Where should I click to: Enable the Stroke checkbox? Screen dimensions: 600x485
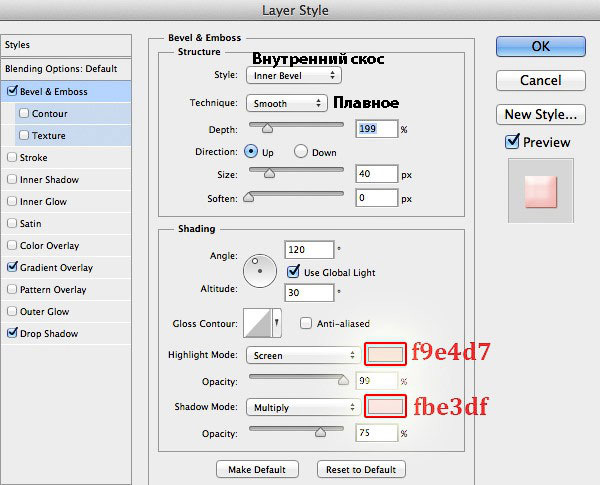[x=12, y=157]
